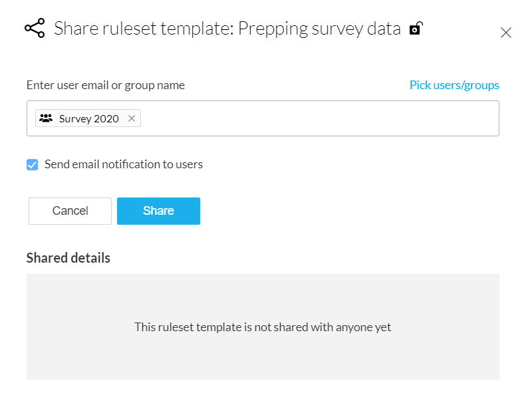Click the 'Prepping survey data' name in the title
The width and height of the screenshot is (532, 397).
pyautogui.click(x=319, y=29)
